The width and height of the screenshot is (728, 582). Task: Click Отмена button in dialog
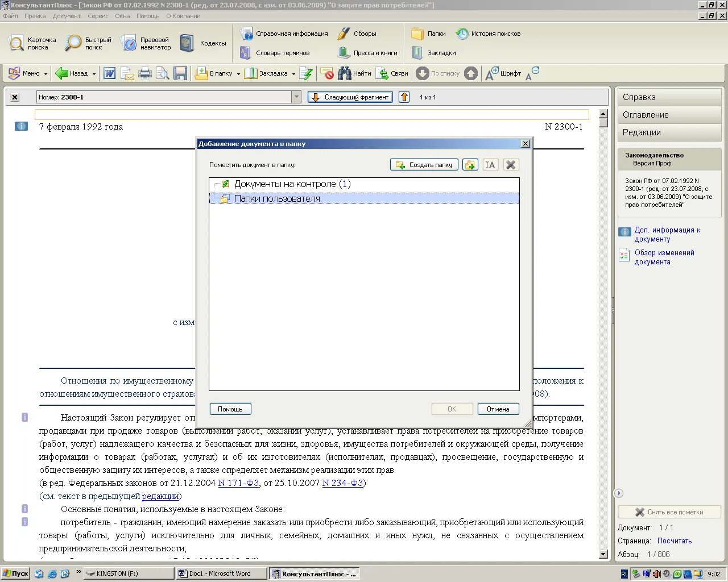(498, 409)
